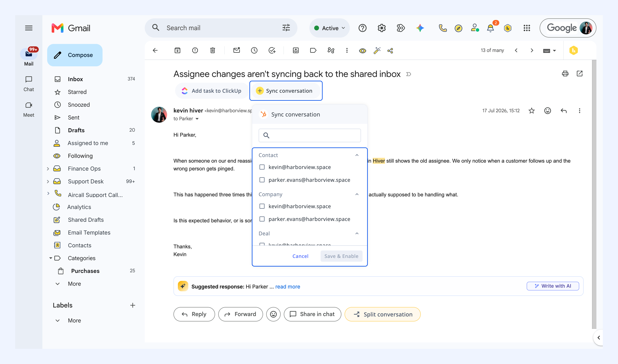Image resolution: width=618 pixels, height=364 pixels.
Task: Open the Labels icon in toolbar
Action: (x=313, y=51)
